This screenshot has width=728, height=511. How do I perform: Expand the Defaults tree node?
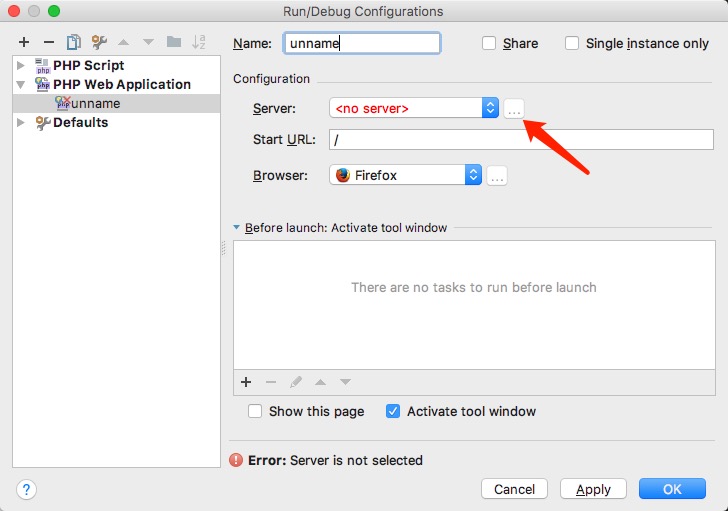pos(20,123)
